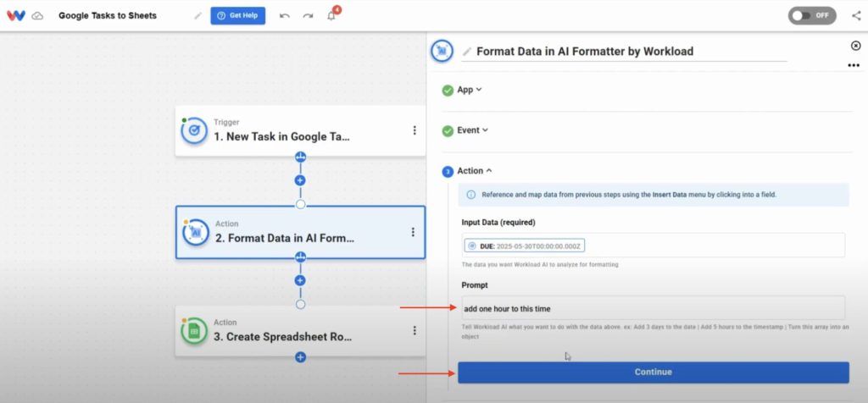Open options menu for the trigger step
Screen dimensions: 868x403
pyautogui.click(x=414, y=130)
